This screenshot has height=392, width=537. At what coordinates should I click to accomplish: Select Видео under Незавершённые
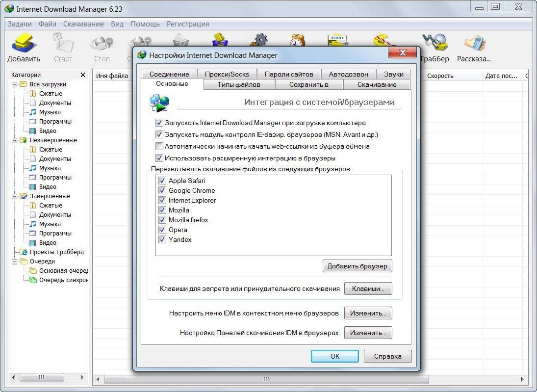[x=48, y=187]
